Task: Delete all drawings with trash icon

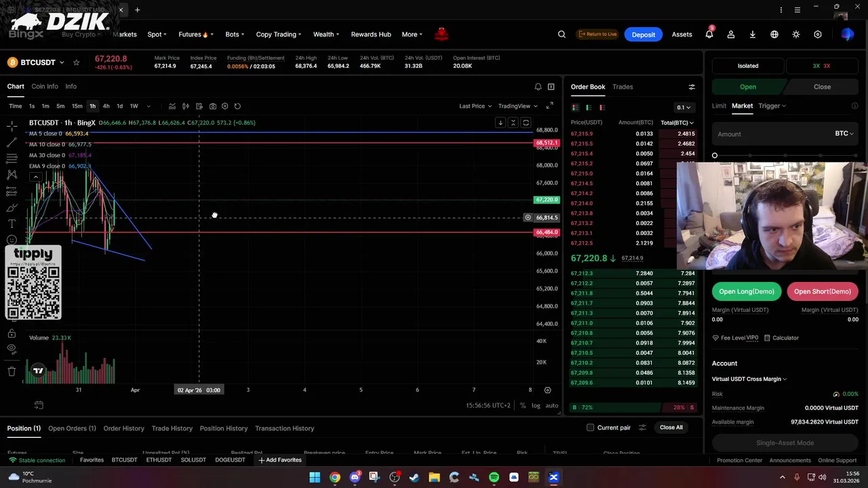Action: [12, 371]
